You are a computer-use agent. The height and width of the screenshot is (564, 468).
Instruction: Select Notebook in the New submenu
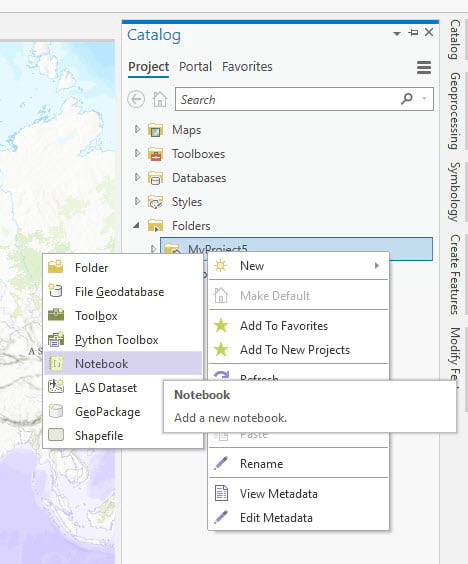[x=123, y=363]
